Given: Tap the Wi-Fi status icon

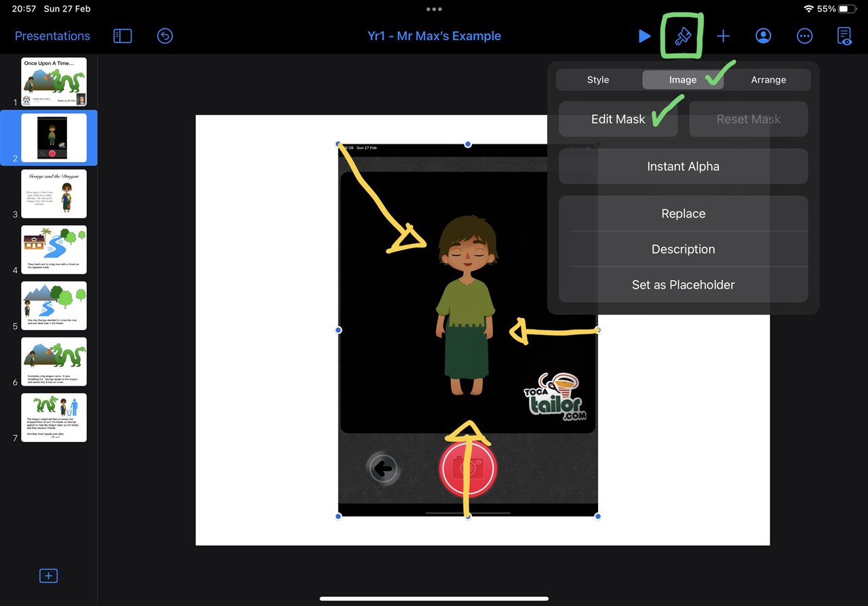Looking at the screenshot, I should point(808,9).
